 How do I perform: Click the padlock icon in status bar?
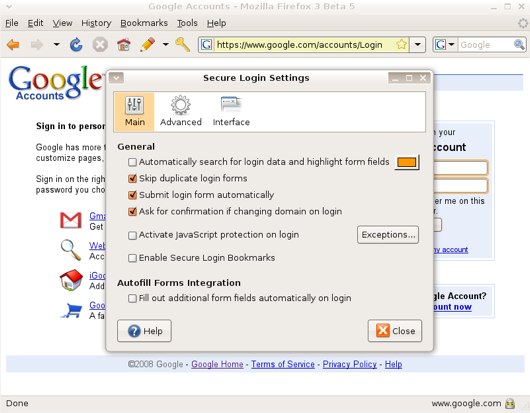click(x=510, y=403)
